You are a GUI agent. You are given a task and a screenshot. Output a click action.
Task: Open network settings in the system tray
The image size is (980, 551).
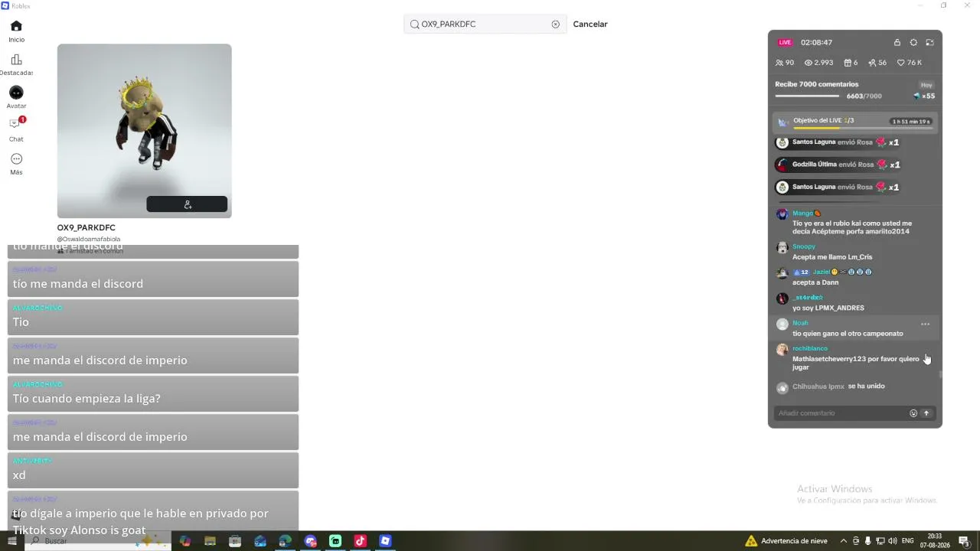(880, 541)
